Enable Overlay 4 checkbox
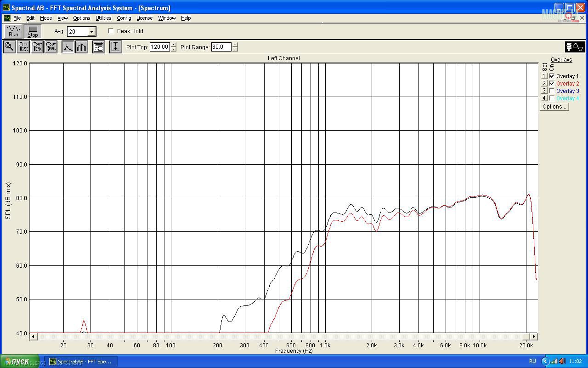588x368 pixels. coord(552,98)
